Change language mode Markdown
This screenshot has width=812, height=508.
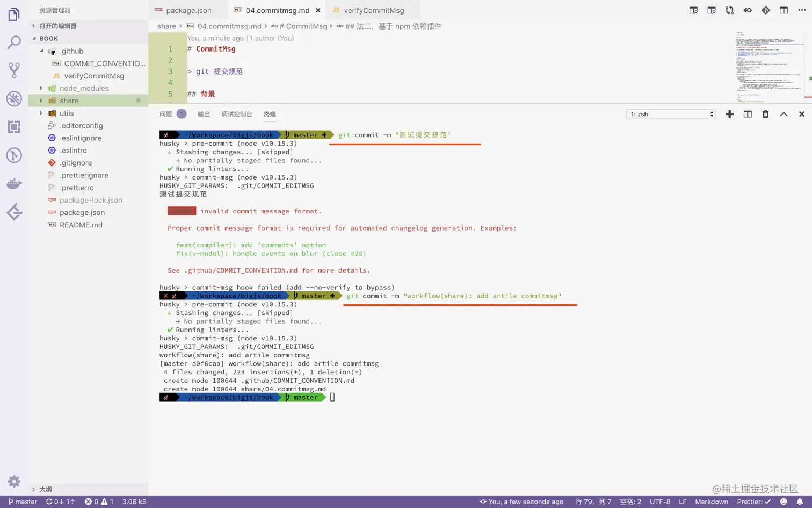pos(712,502)
